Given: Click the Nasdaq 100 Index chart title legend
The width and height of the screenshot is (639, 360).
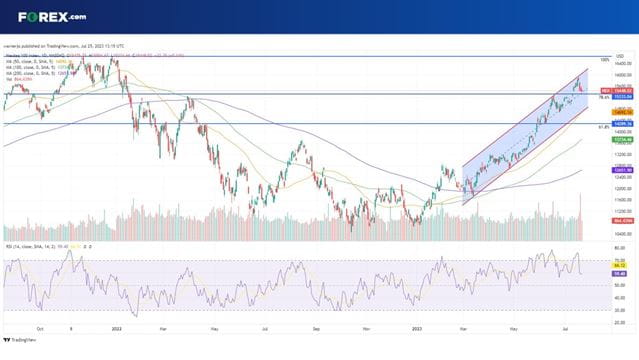Looking at the screenshot, I should (95, 55).
